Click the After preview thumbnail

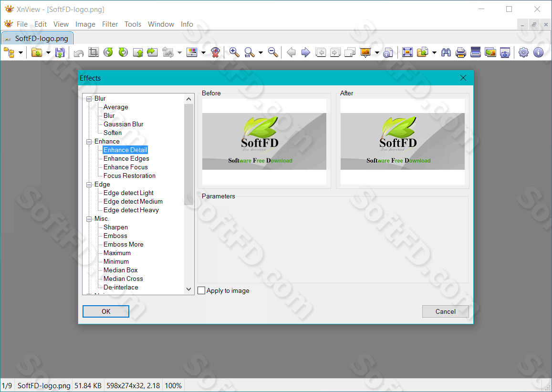(402, 142)
